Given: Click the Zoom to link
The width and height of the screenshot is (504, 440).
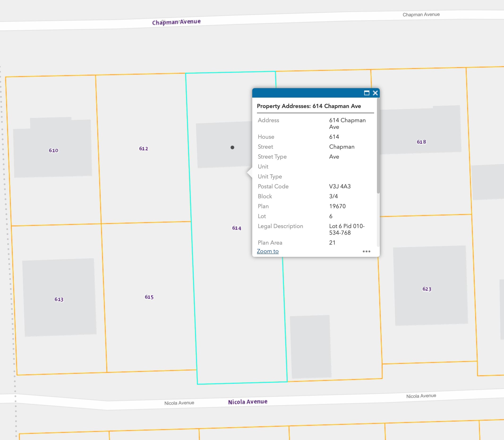Looking at the screenshot, I should [267, 251].
